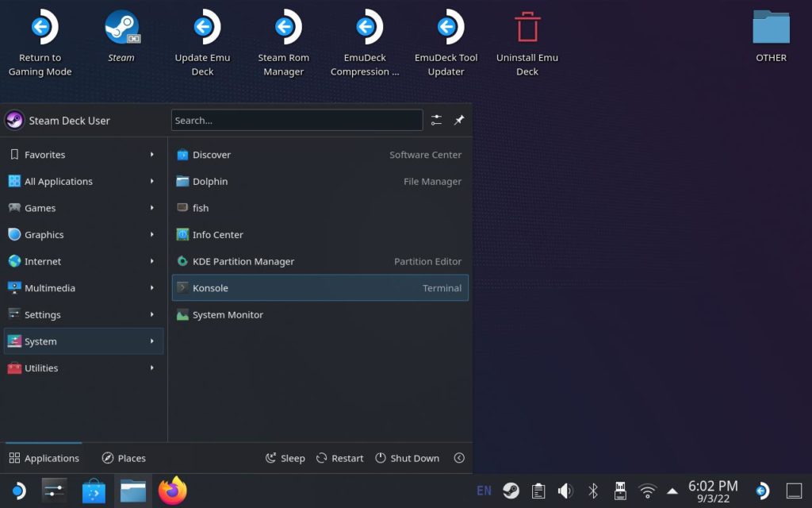812x508 pixels.
Task: Launch the fish shell entry
Action: (x=320, y=208)
